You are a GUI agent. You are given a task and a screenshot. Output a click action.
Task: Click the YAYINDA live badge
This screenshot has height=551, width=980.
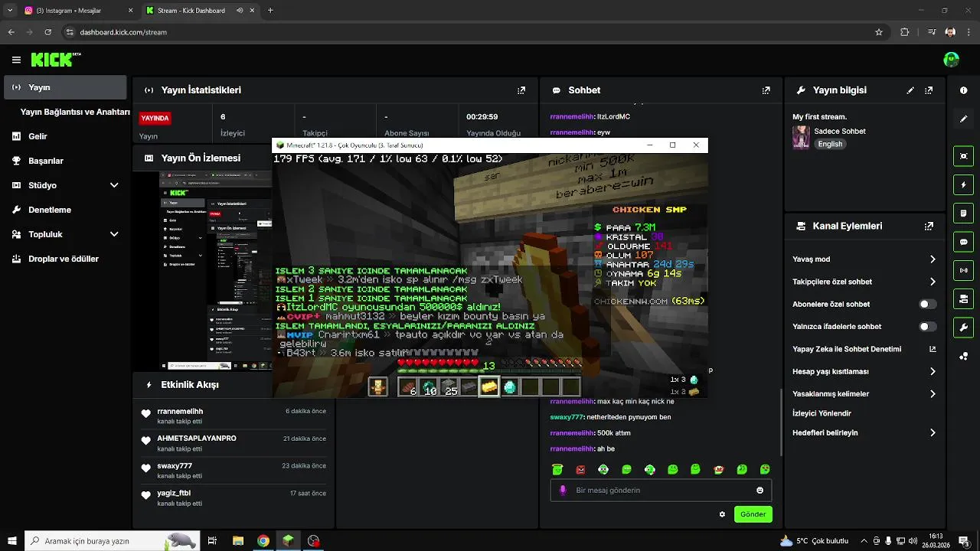[x=155, y=119]
